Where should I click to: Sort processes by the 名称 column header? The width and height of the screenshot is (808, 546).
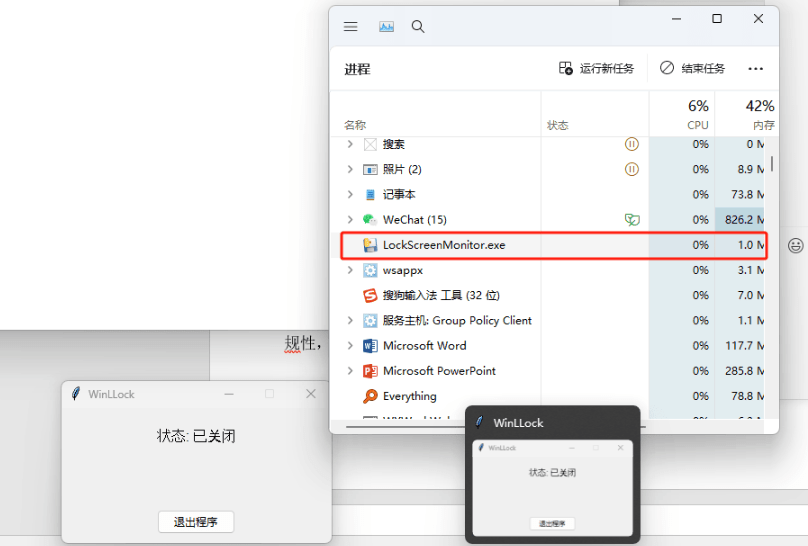point(355,125)
